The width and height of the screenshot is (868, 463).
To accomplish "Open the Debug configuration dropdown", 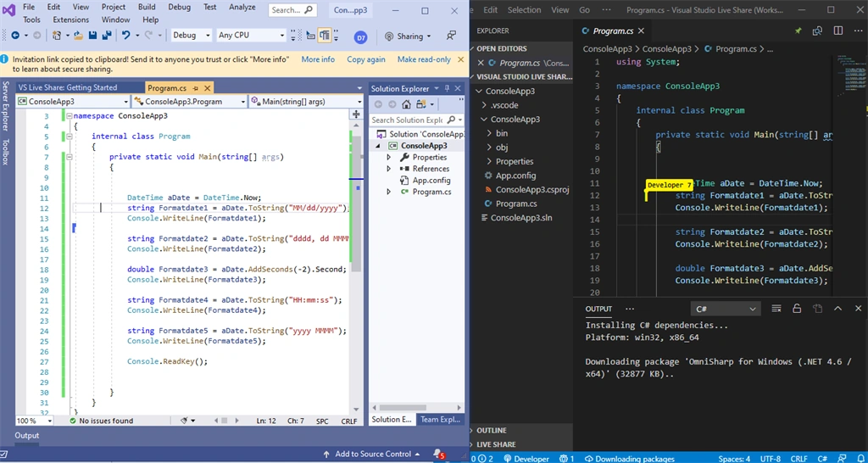I will coord(192,35).
